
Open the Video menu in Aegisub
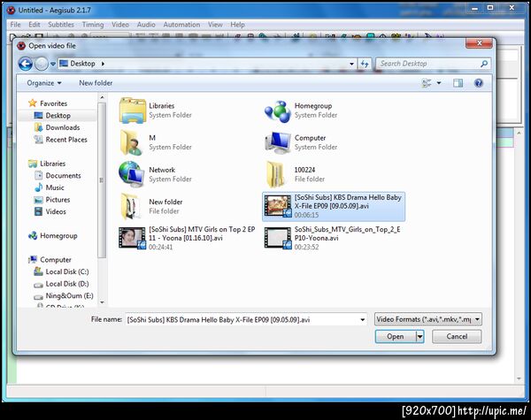coord(120,25)
